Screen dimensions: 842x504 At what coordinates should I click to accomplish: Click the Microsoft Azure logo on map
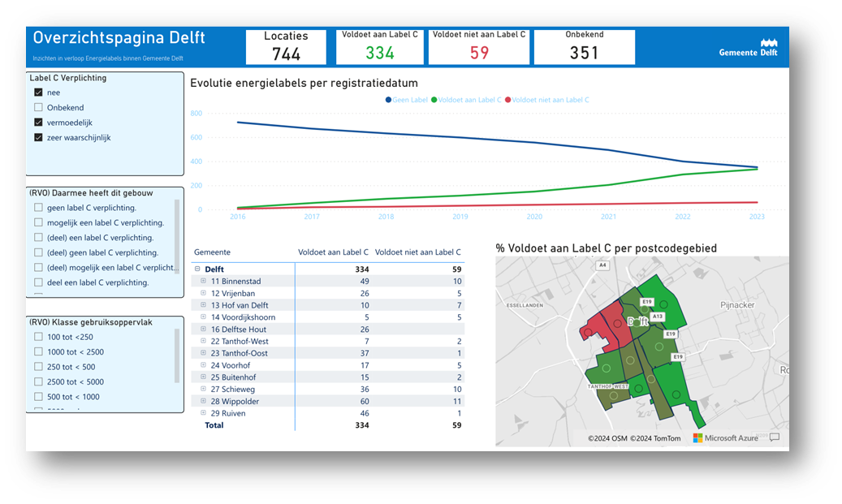[725, 438]
